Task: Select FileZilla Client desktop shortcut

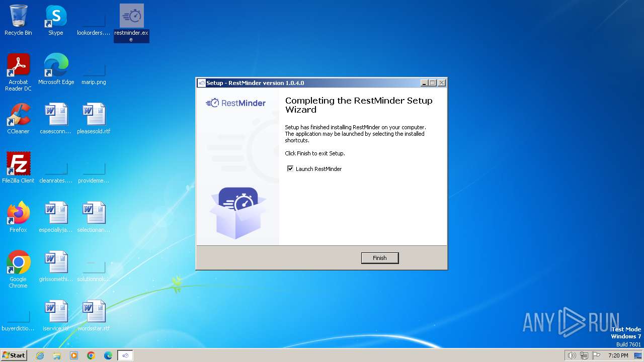Action: point(18,168)
